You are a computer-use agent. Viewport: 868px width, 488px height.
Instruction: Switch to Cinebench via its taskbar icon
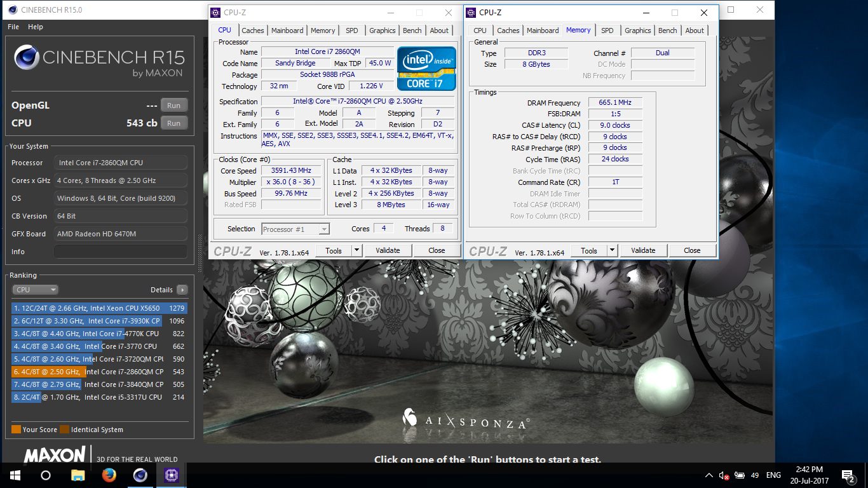point(140,475)
